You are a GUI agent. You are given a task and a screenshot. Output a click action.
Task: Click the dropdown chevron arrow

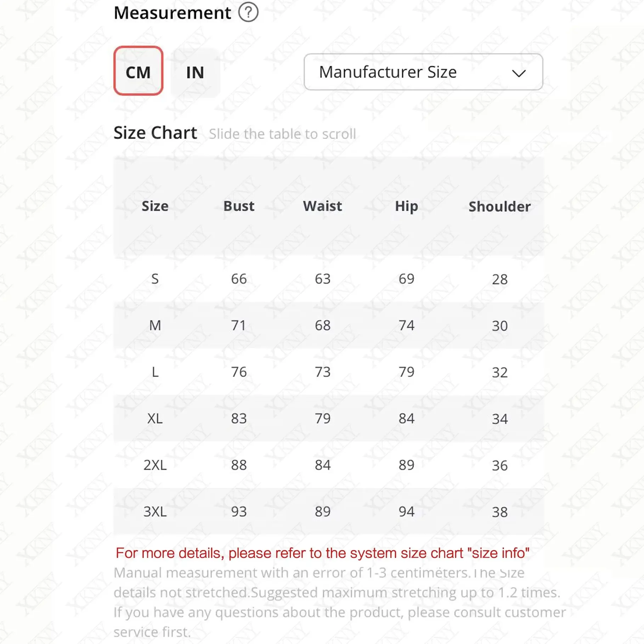click(x=519, y=73)
